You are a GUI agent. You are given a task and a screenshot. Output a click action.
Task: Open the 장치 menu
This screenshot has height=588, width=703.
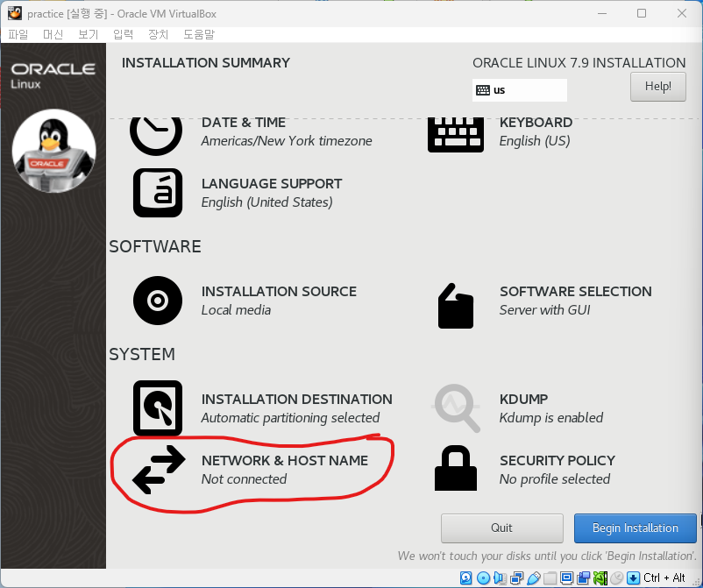point(158,34)
